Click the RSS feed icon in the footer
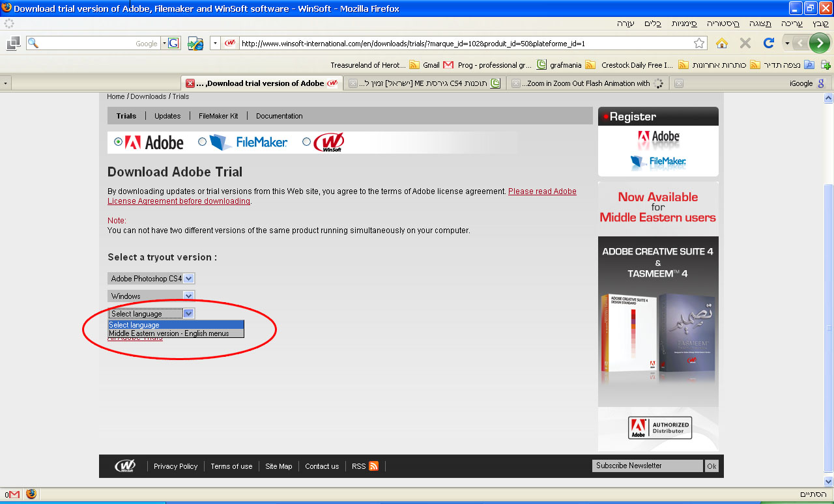Image resolution: width=834 pixels, height=504 pixels. point(373,466)
